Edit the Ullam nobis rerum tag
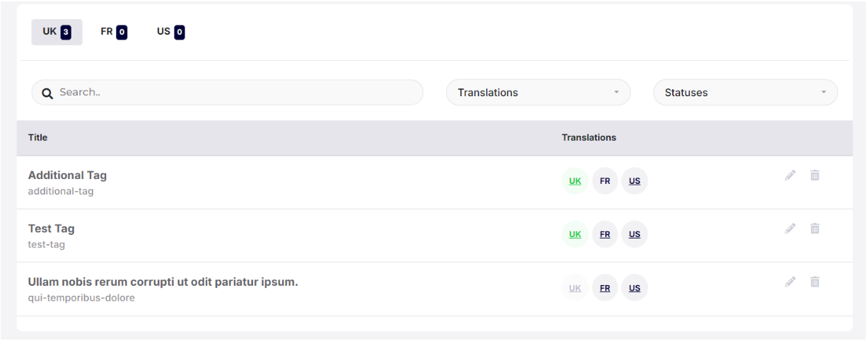Screen dimensions: 868x341 [x=790, y=282]
